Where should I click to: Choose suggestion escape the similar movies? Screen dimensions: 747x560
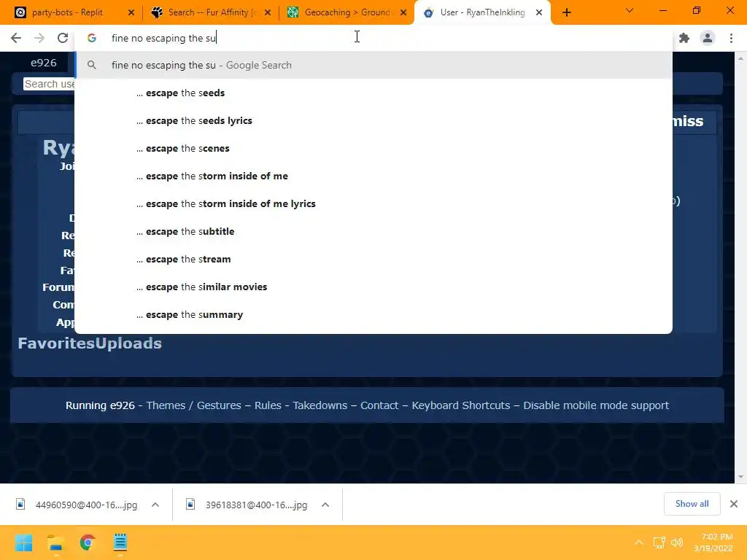373,287
